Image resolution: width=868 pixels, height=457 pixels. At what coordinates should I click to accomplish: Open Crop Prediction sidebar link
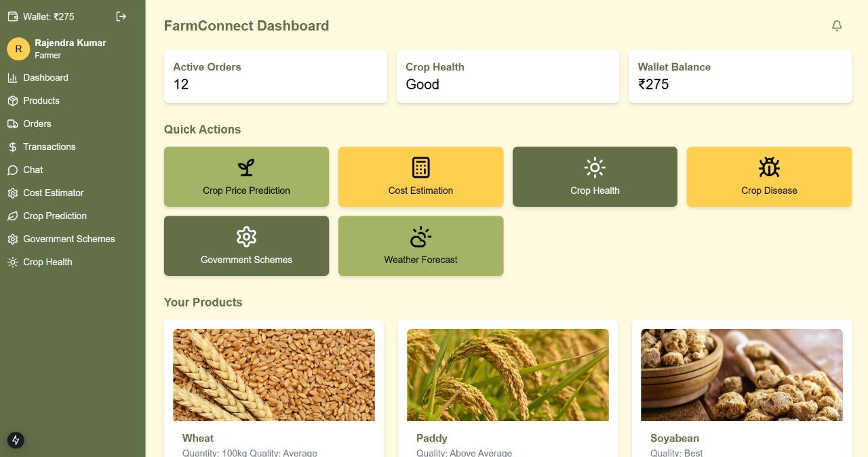54,216
